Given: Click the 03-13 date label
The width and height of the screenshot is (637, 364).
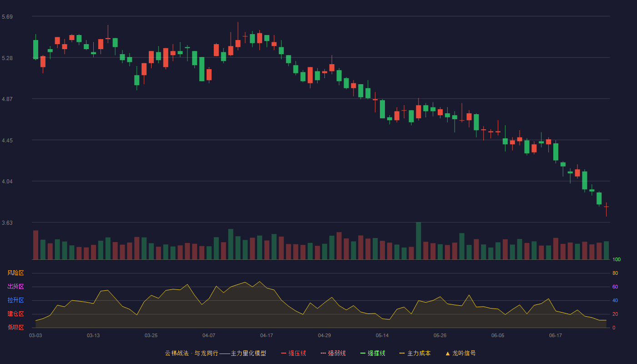Looking at the screenshot, I should (93, 335).
